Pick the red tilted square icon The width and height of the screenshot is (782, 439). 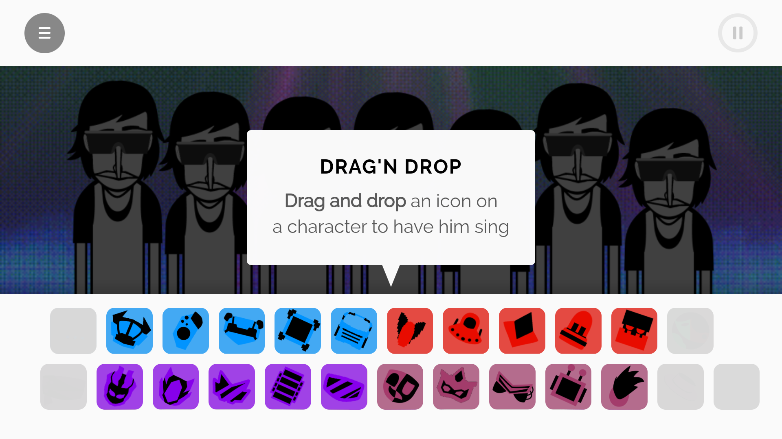pyautogui.click(x=522, y=331)
